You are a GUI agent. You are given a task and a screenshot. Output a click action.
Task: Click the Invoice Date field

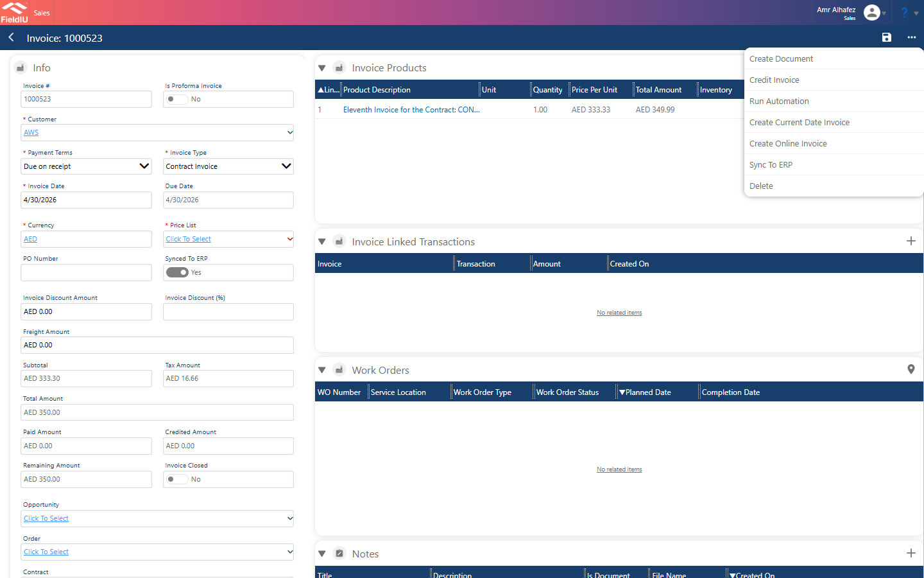click(x=86, y=200)
